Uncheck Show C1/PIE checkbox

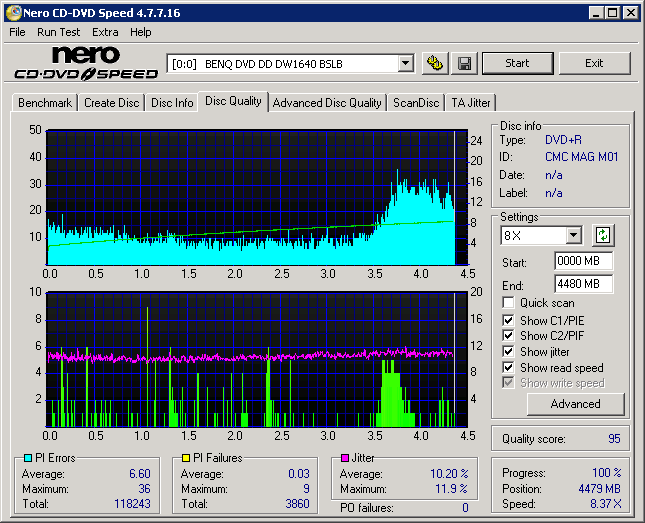click(x=509, y=320)
